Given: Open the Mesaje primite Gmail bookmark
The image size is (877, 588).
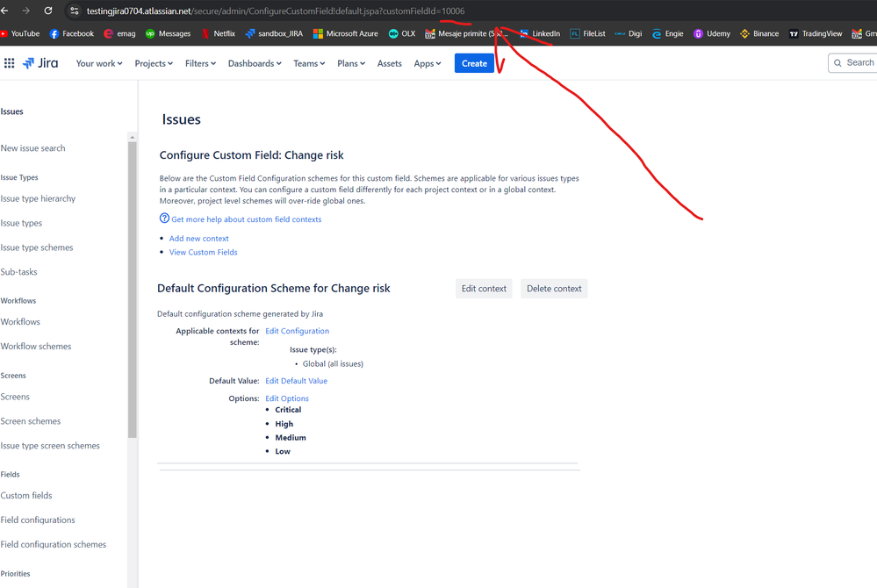Looking at the screenshot, I should coord(466,33).
